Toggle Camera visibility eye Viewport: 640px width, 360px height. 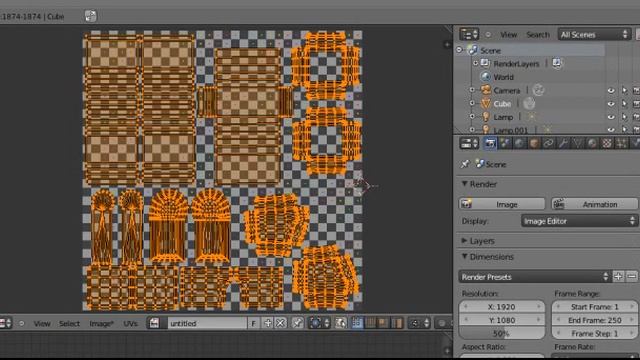pyautogui.click(x=611, y=91)
